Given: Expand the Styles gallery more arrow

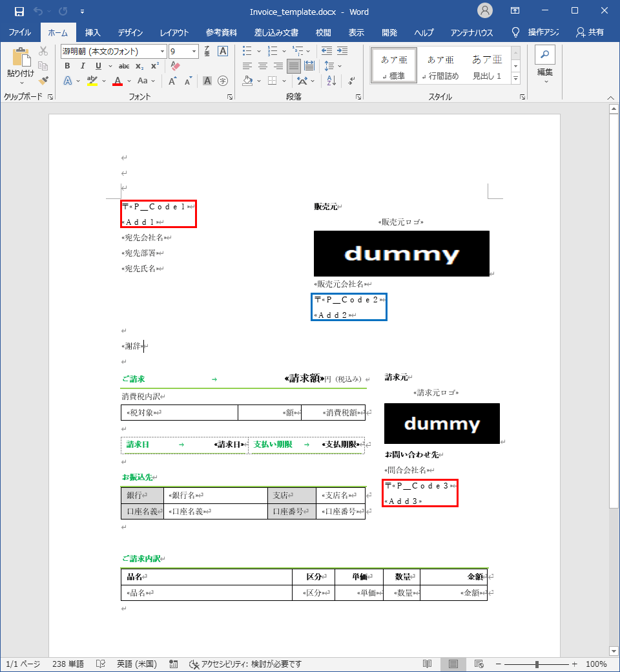Looking at the screenshot, I should click(515, 78).
